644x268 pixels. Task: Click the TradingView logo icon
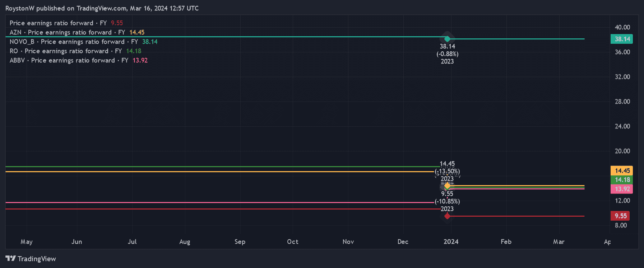point(11,259)
